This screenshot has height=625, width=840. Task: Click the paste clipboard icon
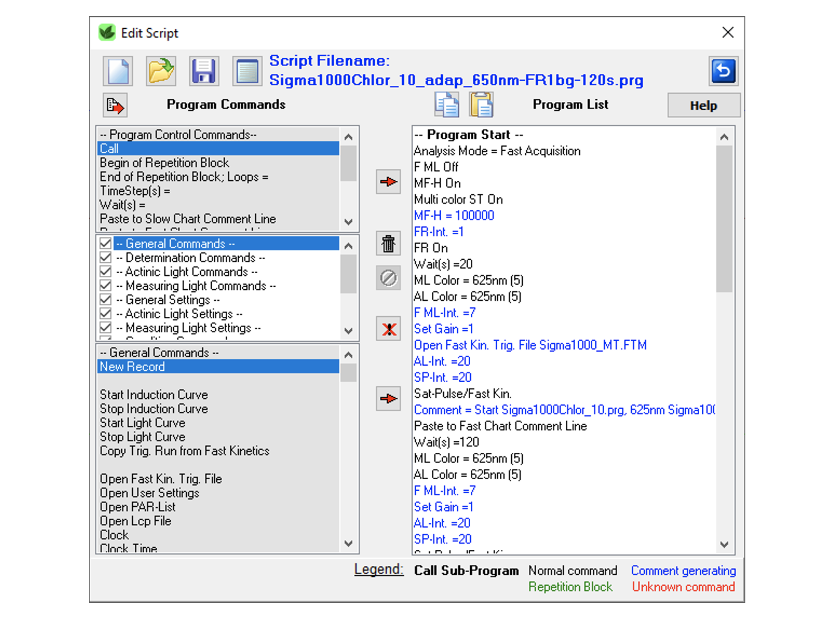tap(481, 104)
